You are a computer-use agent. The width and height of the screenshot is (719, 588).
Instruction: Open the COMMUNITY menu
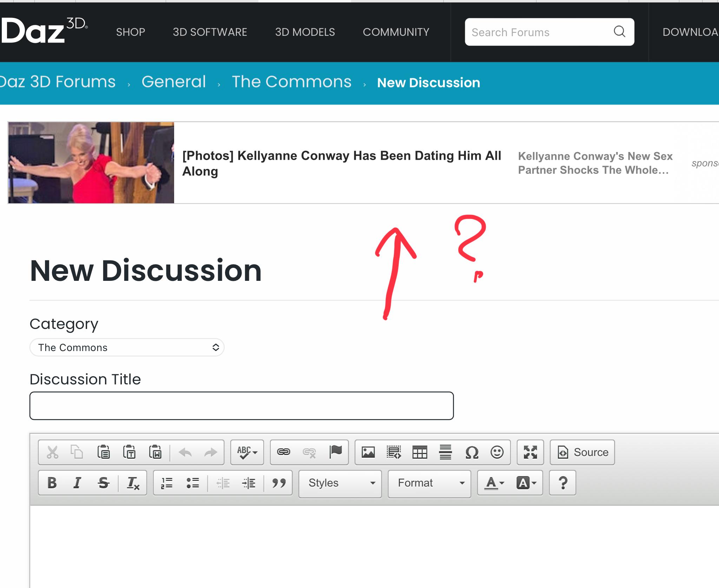396,32
